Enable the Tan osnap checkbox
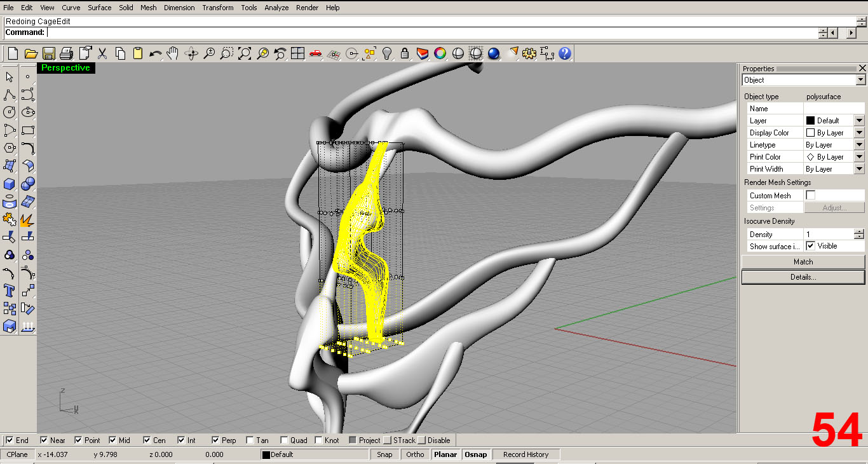 tap(250, 440)
